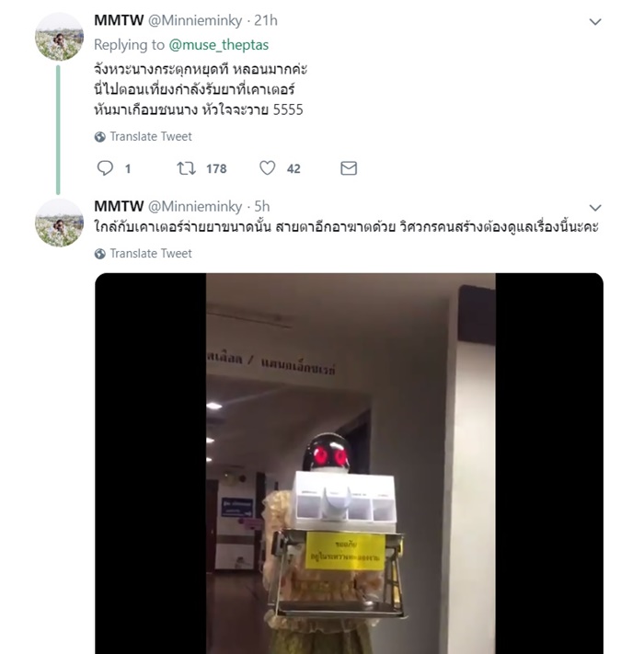Click globe icon beside first Translate Tweet
The image size is (644, 654).
99,137
